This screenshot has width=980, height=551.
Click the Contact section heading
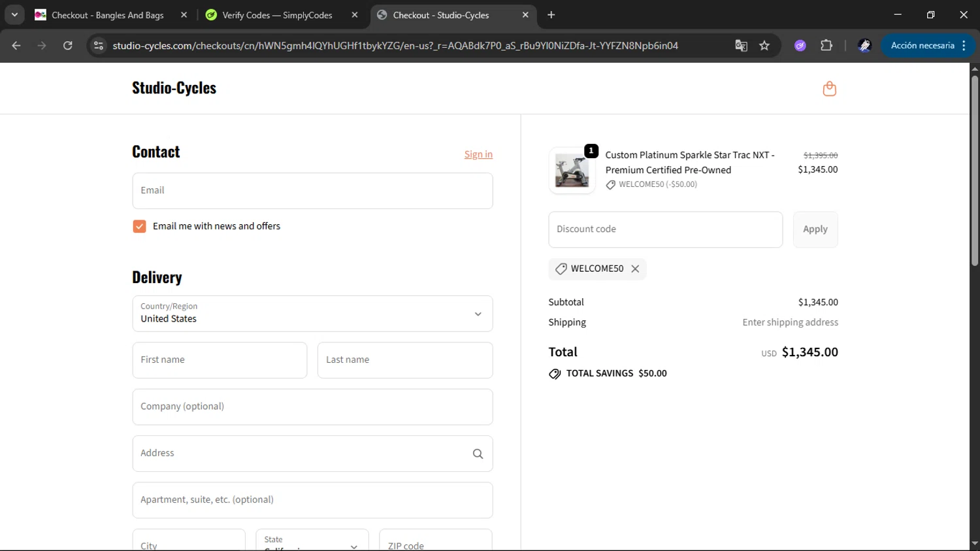(155, 152)
